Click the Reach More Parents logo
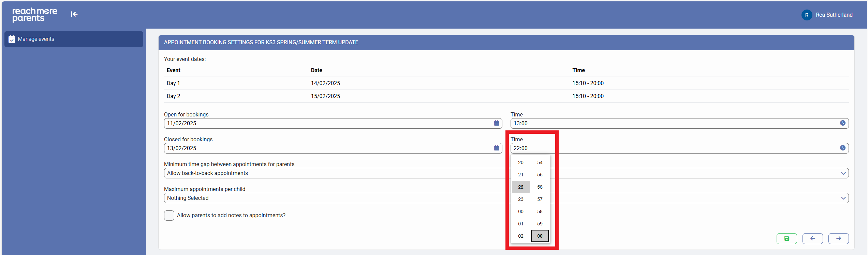Screen dimensions: 868x255 34,15
